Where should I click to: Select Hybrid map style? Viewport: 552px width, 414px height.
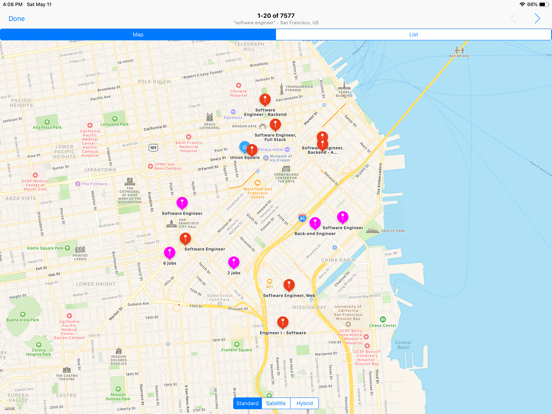(305, 403)
